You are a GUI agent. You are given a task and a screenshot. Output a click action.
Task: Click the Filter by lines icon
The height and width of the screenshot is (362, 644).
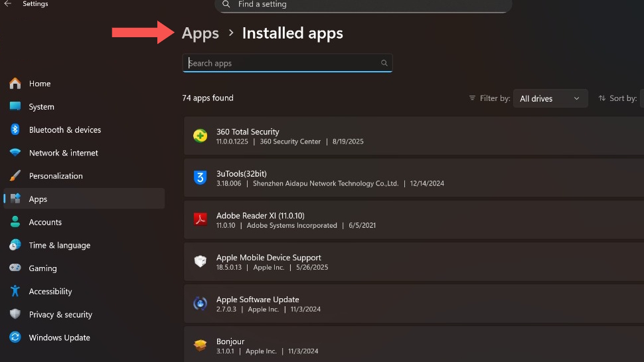pos(472,98)
